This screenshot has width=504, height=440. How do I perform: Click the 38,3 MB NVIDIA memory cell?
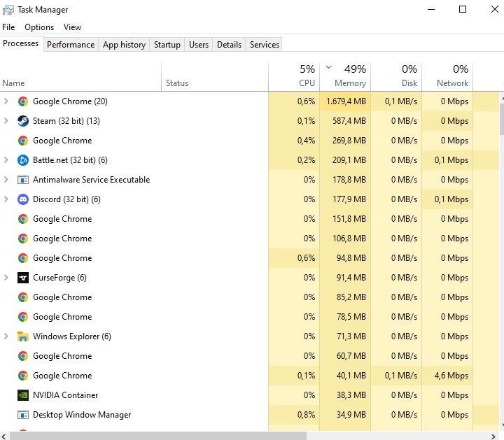point(345,395)
